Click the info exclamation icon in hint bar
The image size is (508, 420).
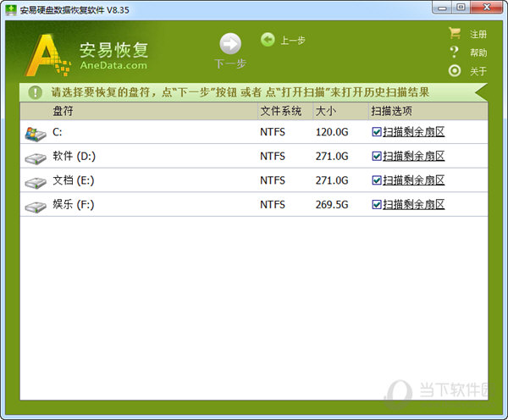tap(36, 92)
